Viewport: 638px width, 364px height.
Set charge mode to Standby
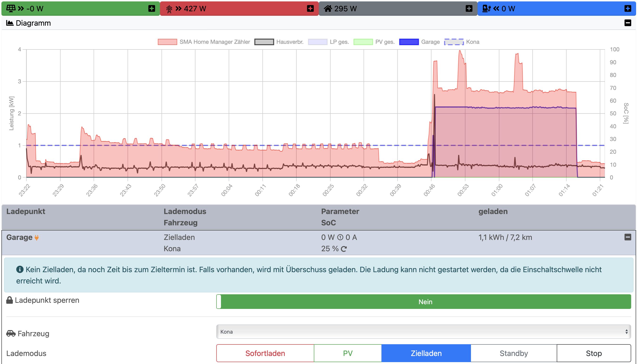pyautogui.click(x=514, y=353)
